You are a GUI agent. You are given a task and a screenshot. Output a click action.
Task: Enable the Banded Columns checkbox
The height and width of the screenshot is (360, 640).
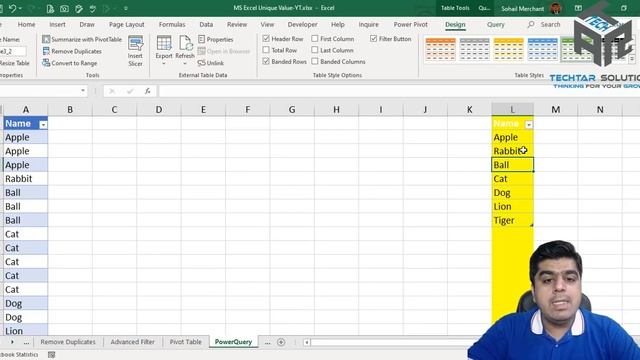(x=315, y=62)
